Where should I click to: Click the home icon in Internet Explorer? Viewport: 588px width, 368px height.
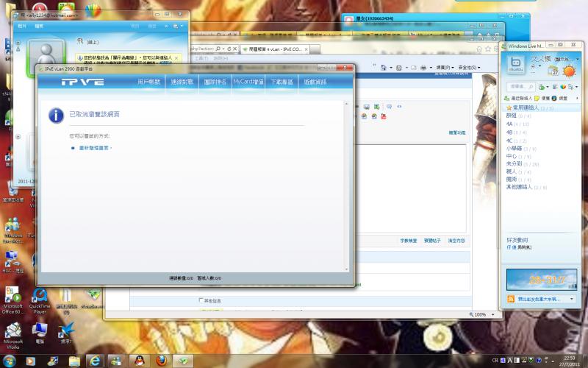point(479,49)
